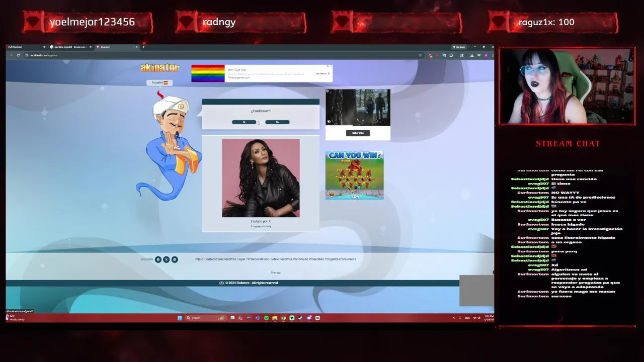Open Steam from the taskbar
644x362 pixels.
[x=300, y=318]
